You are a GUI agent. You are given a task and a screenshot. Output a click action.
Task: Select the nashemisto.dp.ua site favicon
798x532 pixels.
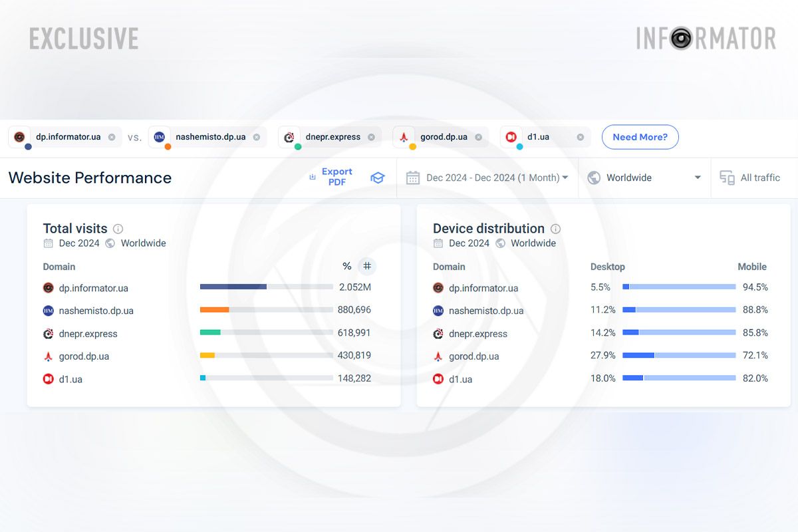click(x=160, y=136)
